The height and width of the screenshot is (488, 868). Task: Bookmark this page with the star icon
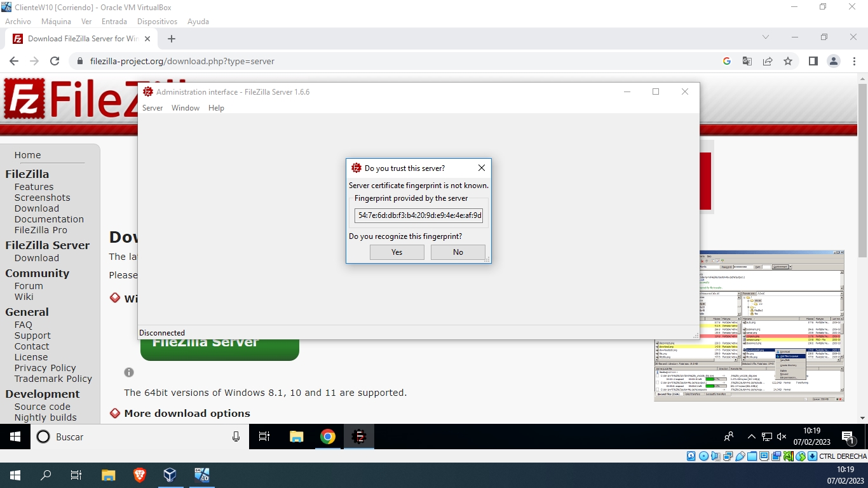(x=788, y=62)
